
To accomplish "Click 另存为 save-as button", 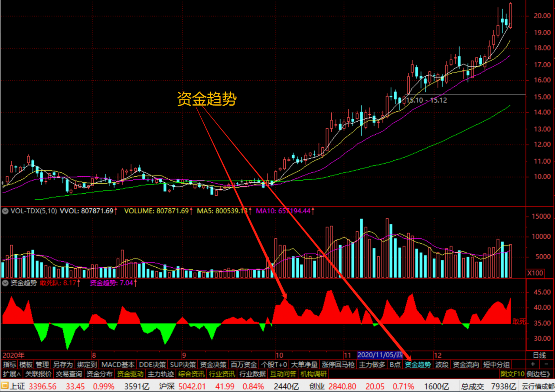I will [63, 365].
